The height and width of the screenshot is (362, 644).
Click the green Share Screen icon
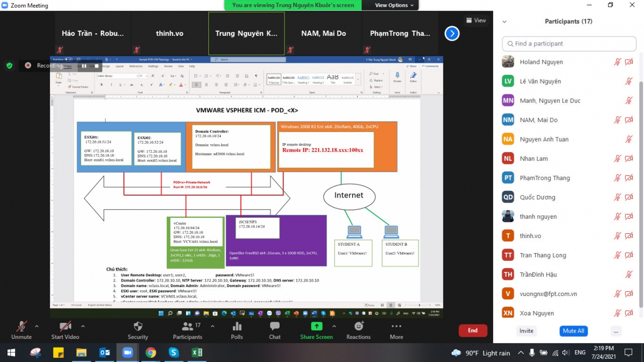(317, 326)
